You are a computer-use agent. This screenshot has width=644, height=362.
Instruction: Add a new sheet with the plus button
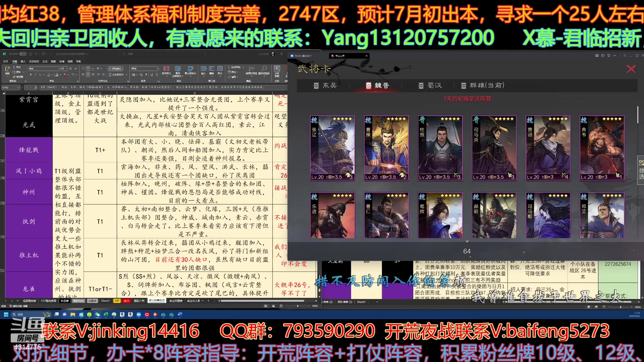coord(208,301)
